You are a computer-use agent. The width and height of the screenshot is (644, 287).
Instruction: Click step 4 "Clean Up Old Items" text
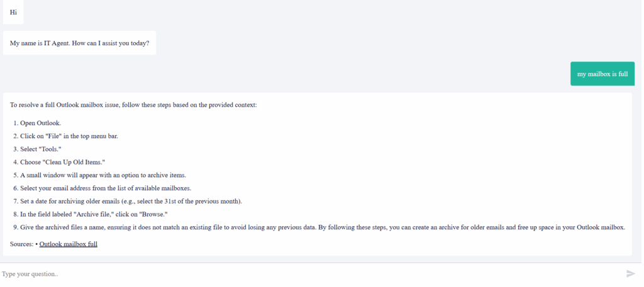pos(62,162)
